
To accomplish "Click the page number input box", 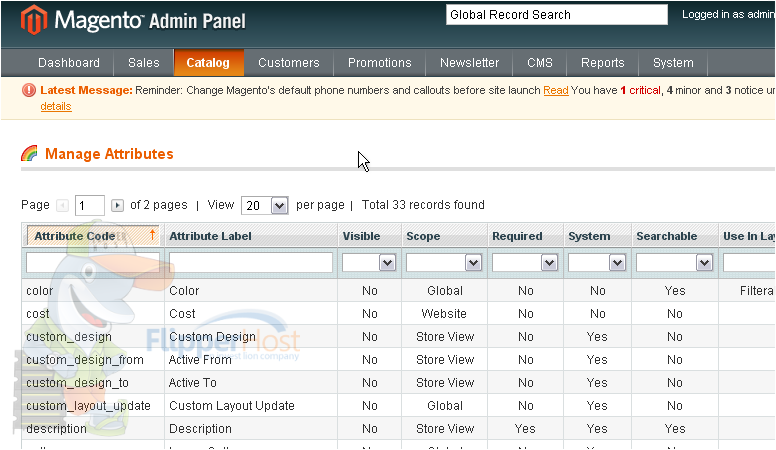I will [90, 205].
